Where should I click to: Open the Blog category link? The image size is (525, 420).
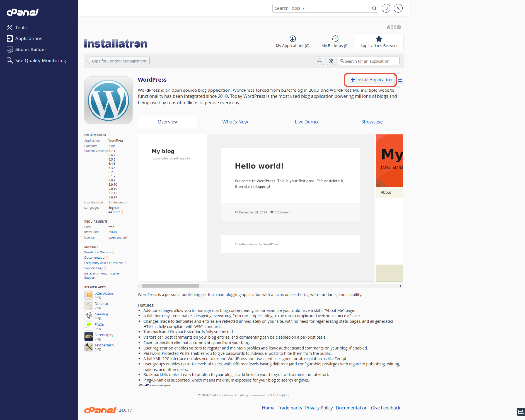click(x=112, y=146)
